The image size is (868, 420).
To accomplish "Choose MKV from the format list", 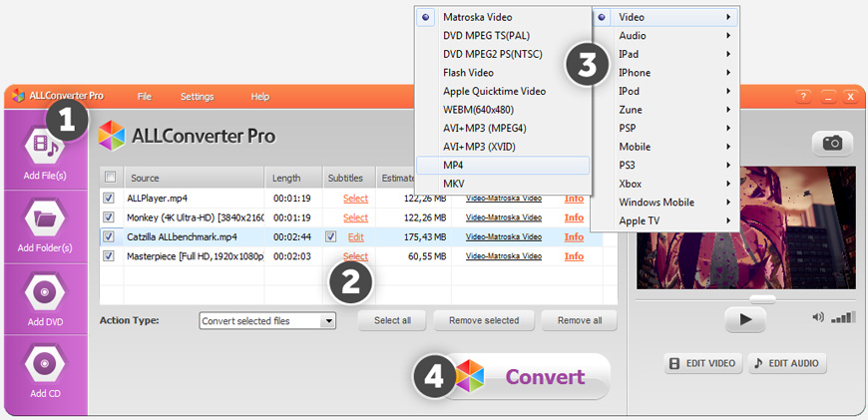I will (x=503, y=184).
